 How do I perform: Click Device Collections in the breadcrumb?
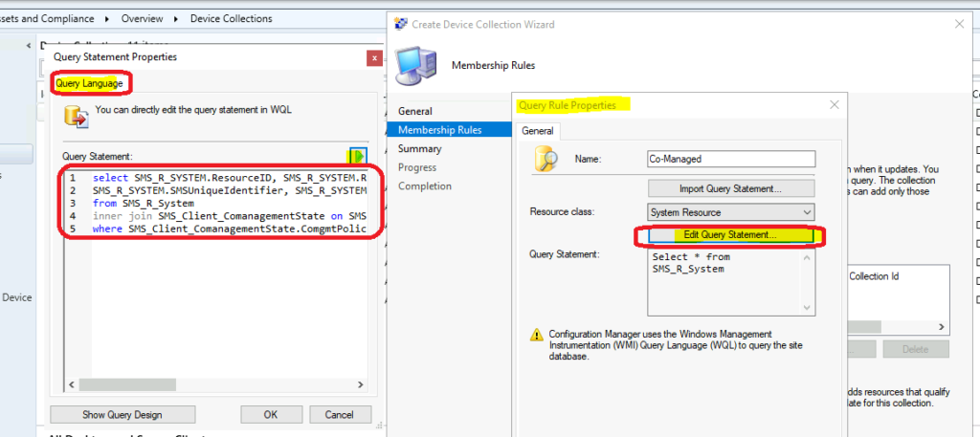pos(232,19)
